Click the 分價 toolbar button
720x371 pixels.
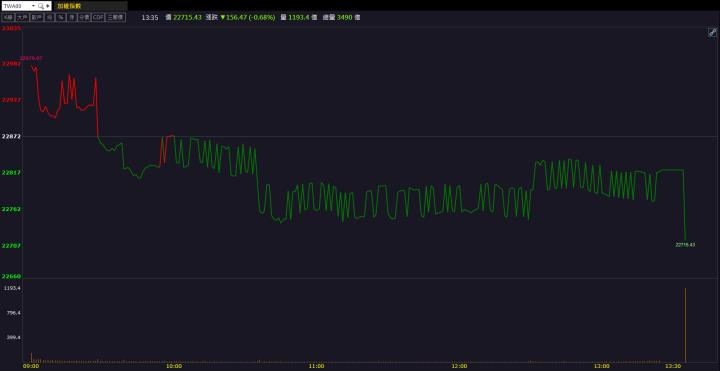tap(84, 17)
